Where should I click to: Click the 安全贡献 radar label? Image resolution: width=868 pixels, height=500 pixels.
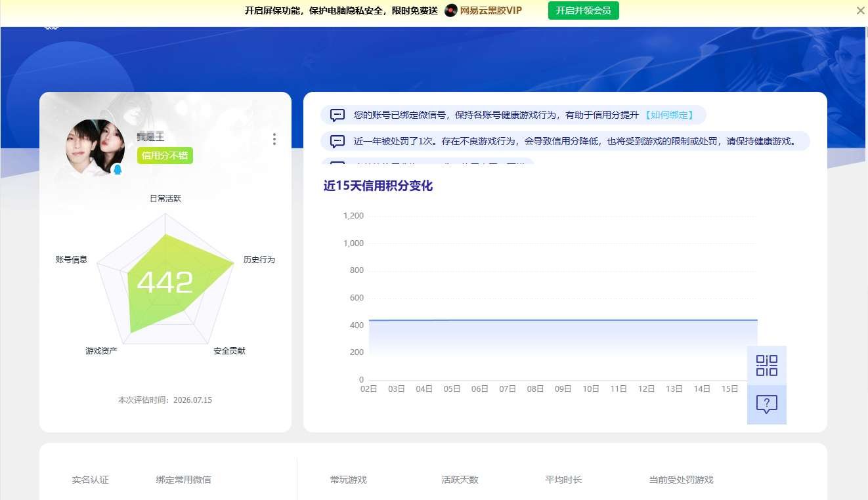229,351
